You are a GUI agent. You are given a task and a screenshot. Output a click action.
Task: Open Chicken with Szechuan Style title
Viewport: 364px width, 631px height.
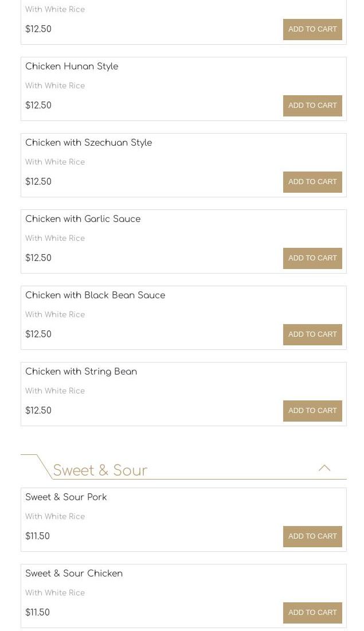click(x=88, y=143)
